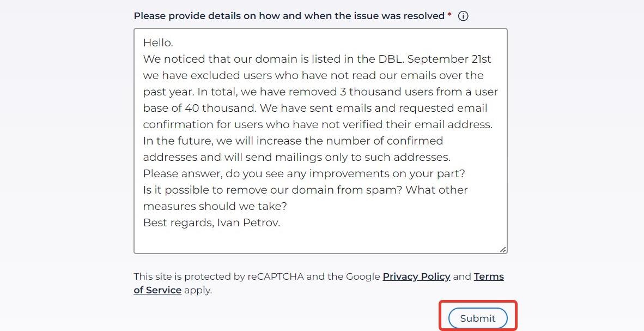This screenshot has width=644, height=331.
Task: Place cursor on the "measures should we take?" line
Action: [215, 207]
